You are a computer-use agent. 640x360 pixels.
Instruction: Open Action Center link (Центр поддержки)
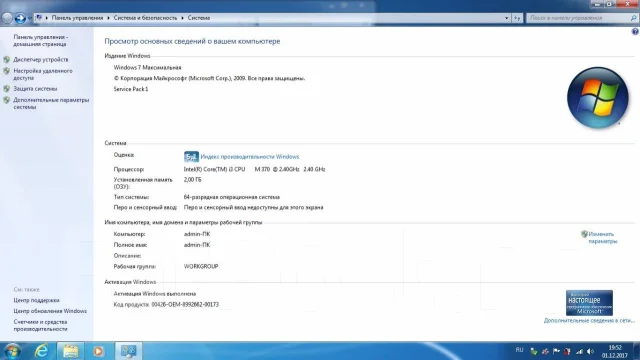36,300
